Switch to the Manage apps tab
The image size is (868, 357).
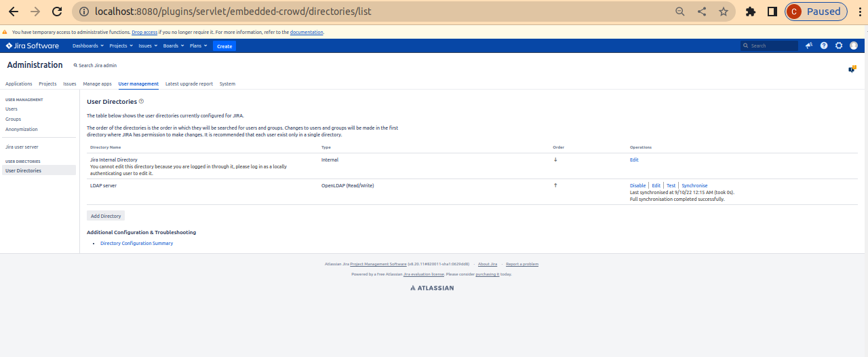[x=98, y=84]
